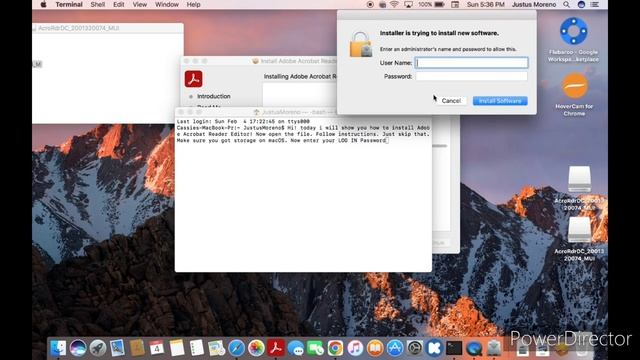Screen dimensions: 640x360
Task: Open Contacts book icon in dock
Action: 137,348
